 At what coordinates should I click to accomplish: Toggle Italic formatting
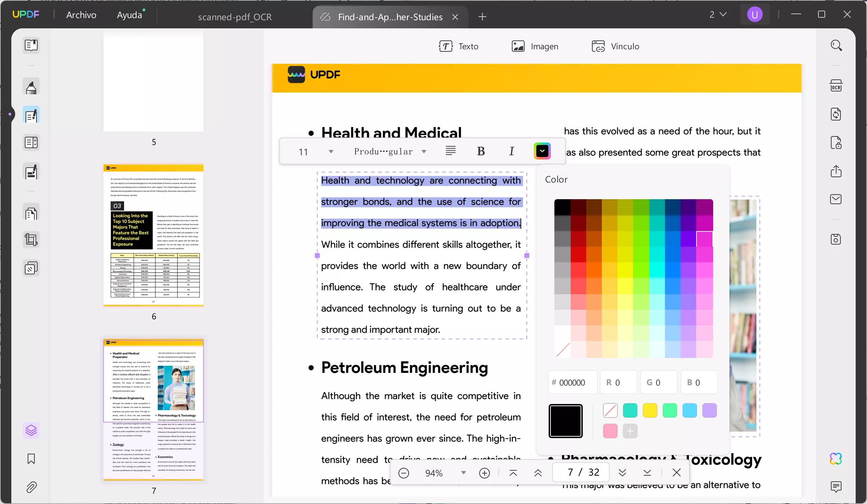click(x=511, y=151)
